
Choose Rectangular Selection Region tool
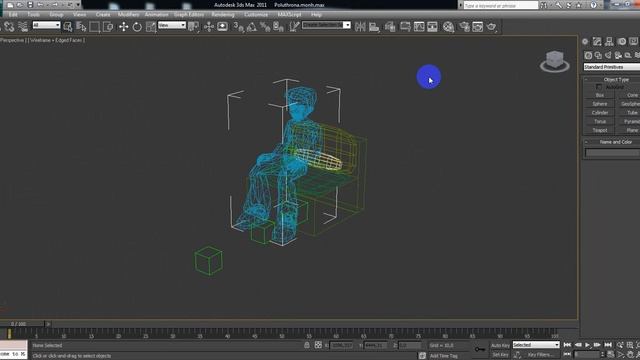coord(95,27)
